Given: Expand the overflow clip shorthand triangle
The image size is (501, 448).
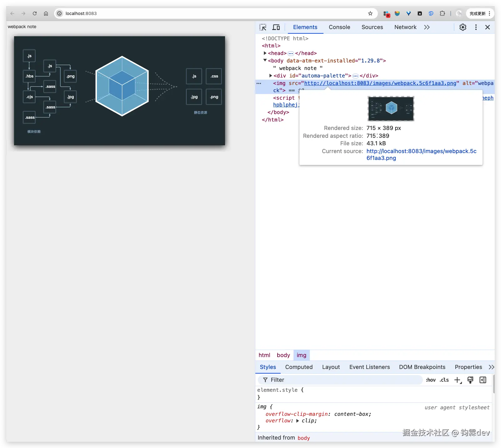Looking at the screenshot, I should tap(298, 421).
